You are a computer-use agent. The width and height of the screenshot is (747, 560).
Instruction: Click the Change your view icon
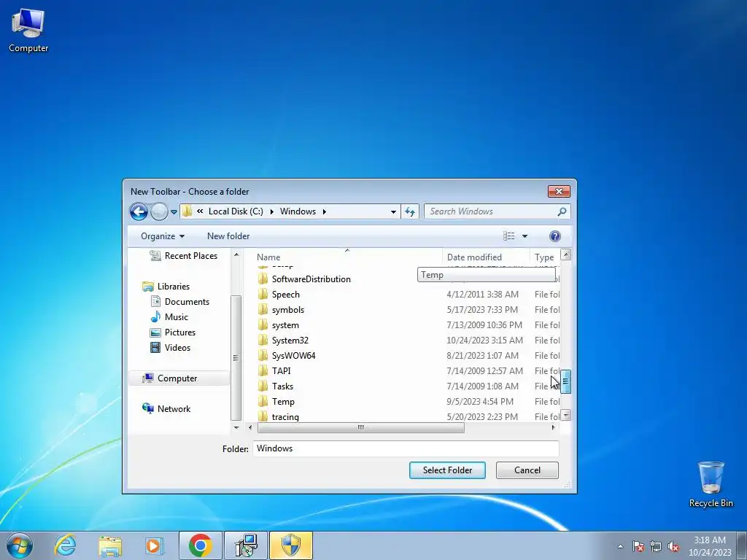click(508, 236)
